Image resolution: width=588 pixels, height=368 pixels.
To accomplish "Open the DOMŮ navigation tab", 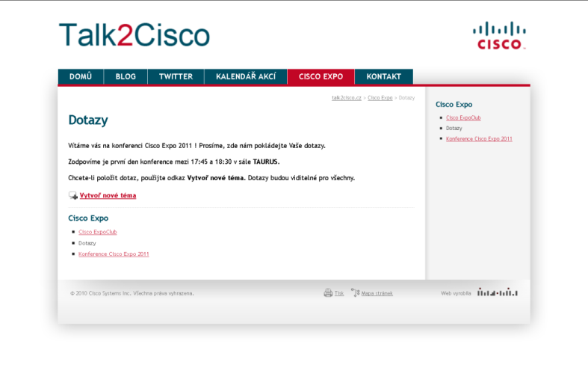I will click(81, 76).
